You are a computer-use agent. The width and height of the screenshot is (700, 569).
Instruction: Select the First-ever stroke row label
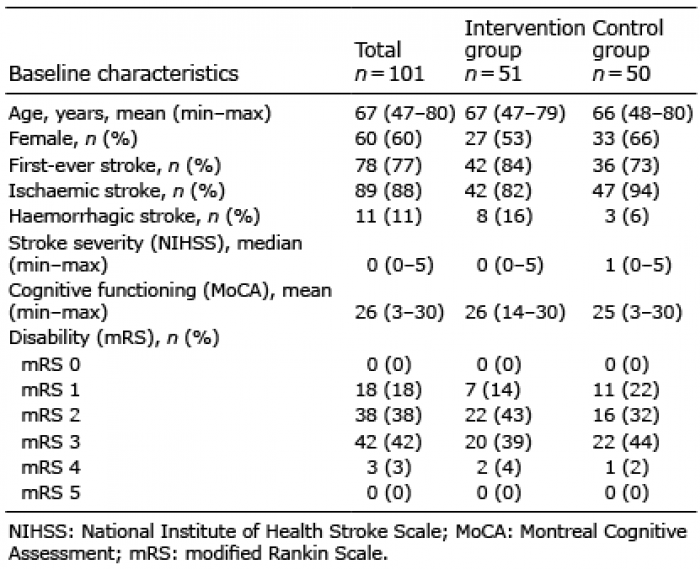115,166
